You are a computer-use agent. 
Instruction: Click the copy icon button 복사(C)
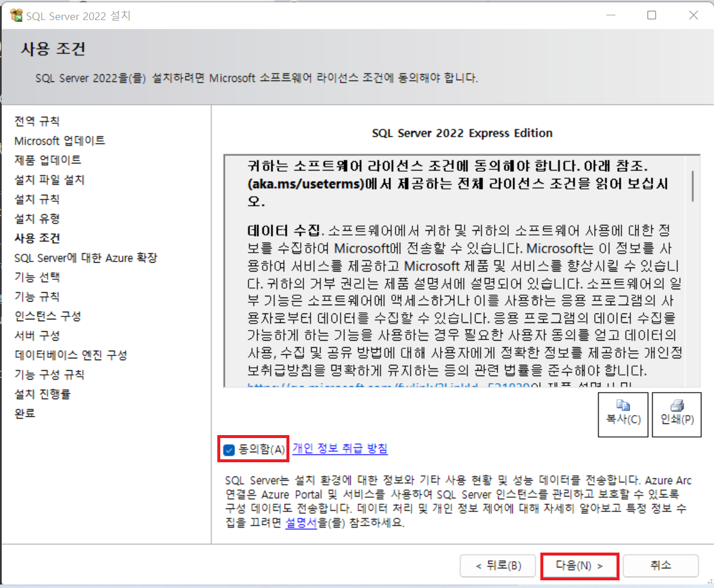(x=623, y=414)
